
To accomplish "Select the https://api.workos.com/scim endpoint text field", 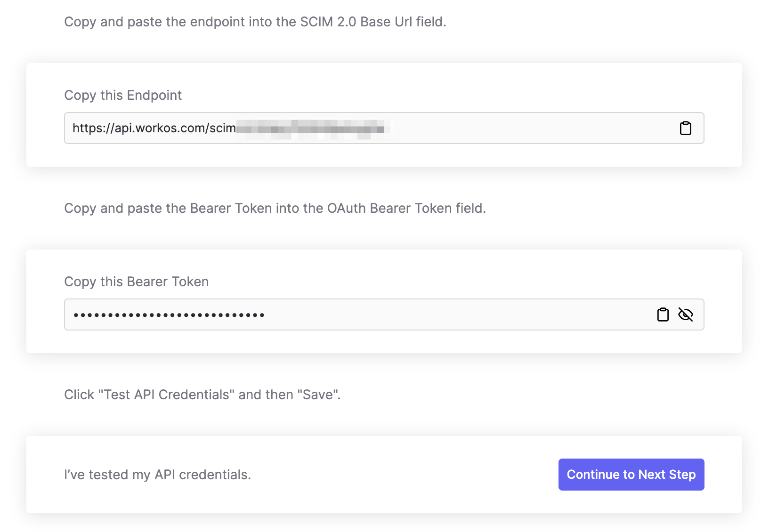I will click(x=330, y=128).
